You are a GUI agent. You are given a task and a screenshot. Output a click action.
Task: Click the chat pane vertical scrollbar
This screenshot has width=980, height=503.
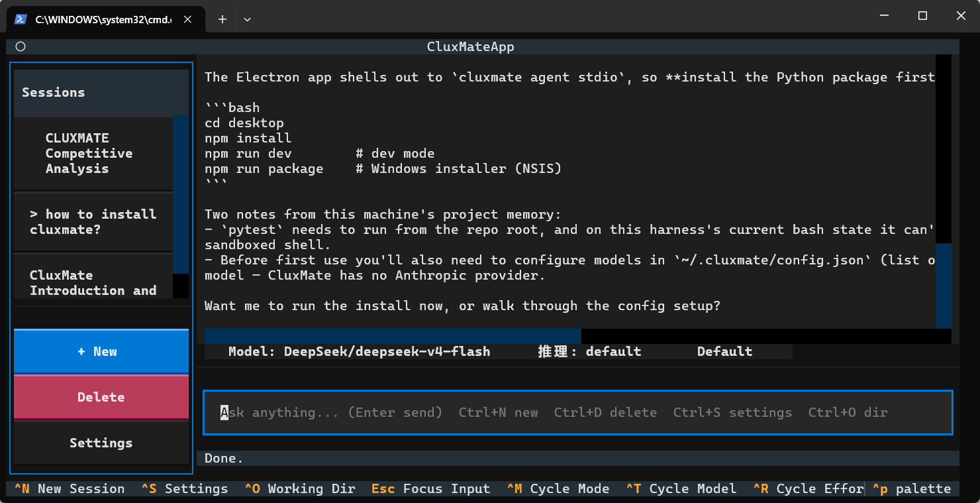pyautogui.click(x=944, y=191)
